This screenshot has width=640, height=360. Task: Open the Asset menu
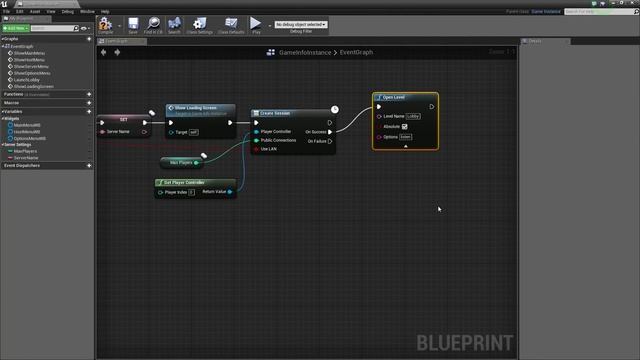pyautogui.click(x=35, y=11)
